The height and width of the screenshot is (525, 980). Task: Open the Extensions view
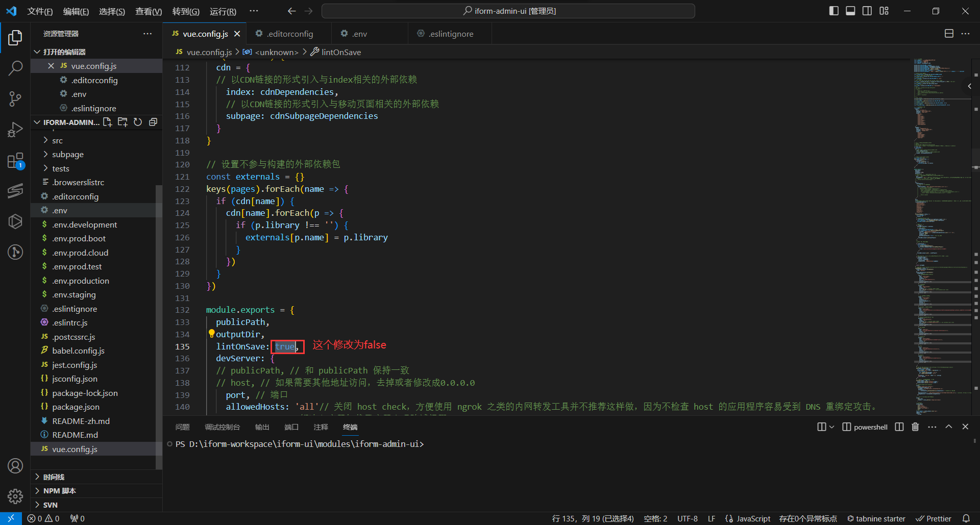(x=15, y=161)
